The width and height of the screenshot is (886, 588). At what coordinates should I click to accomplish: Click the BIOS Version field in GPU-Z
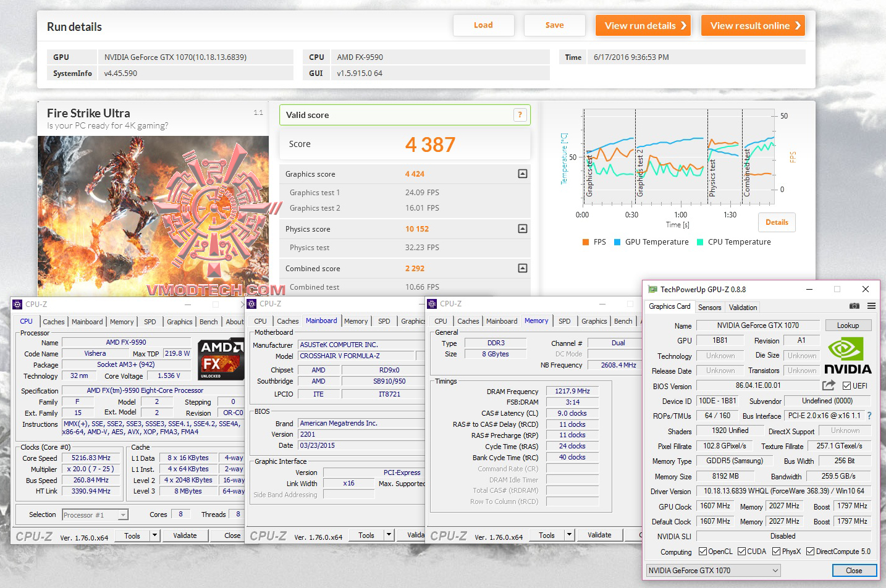(x=757, y=385)
